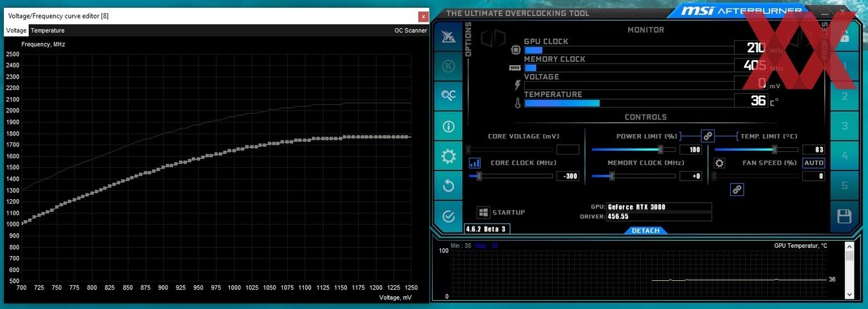Click curve point at 1250 mV
The image size is (868, 309).
[410, 137]
